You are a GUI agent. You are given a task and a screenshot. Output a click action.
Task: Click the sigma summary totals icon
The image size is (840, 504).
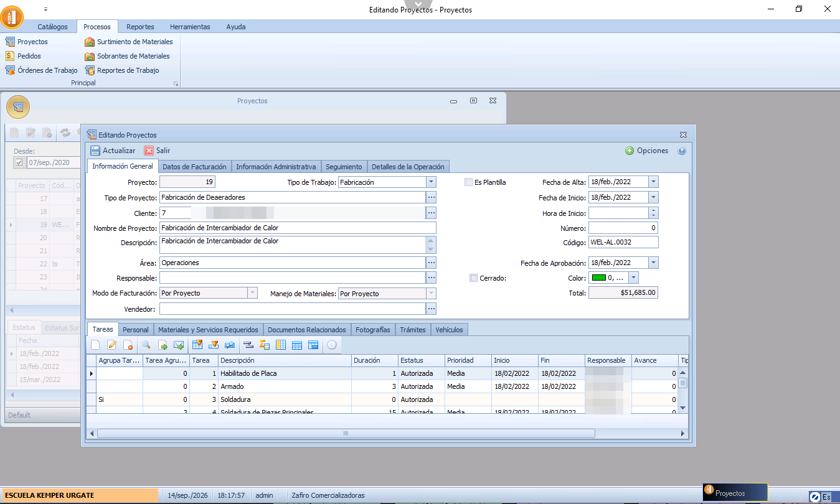click(x=264, y=345)
